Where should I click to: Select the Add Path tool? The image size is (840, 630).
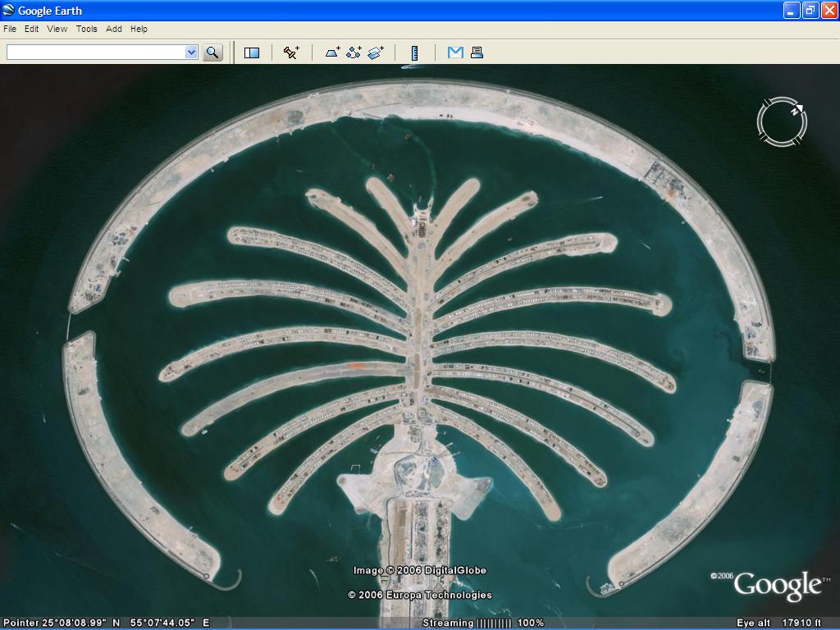click(354, 52)
